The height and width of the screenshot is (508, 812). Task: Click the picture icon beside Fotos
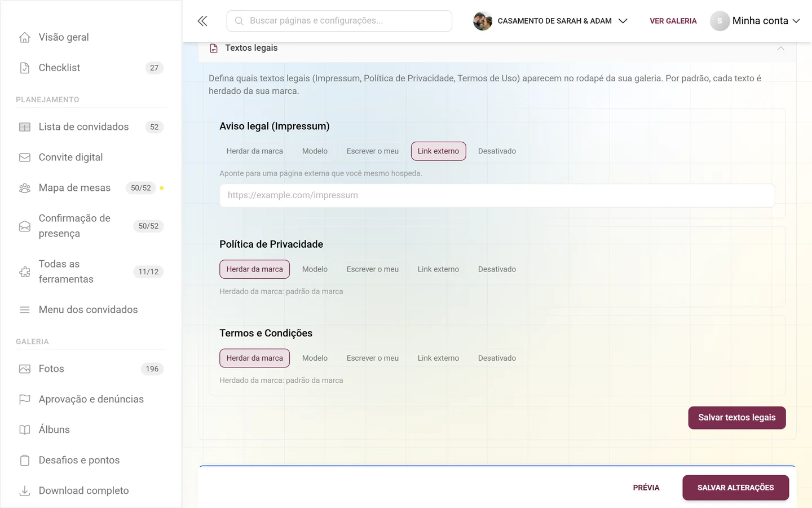pyautogui.click(x=25, y=369)
